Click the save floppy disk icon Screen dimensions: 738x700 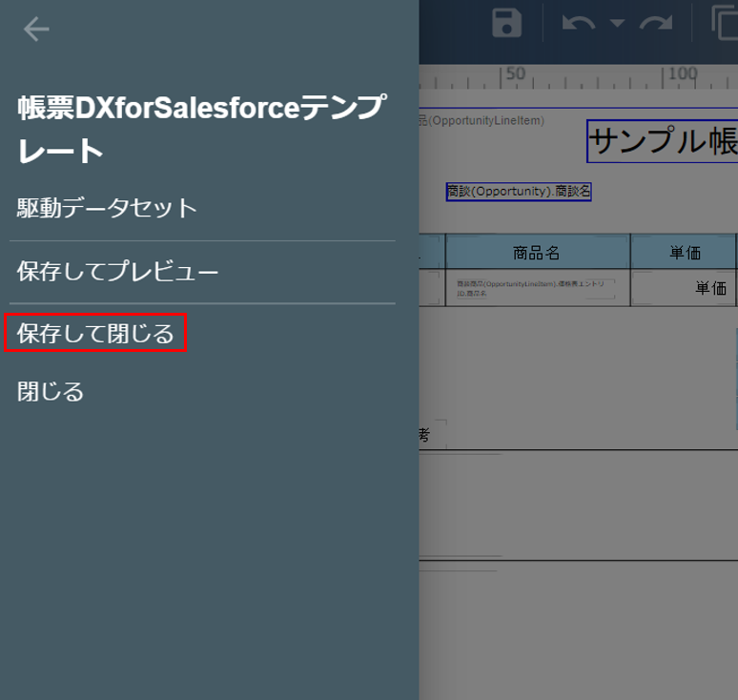[506, 23]
